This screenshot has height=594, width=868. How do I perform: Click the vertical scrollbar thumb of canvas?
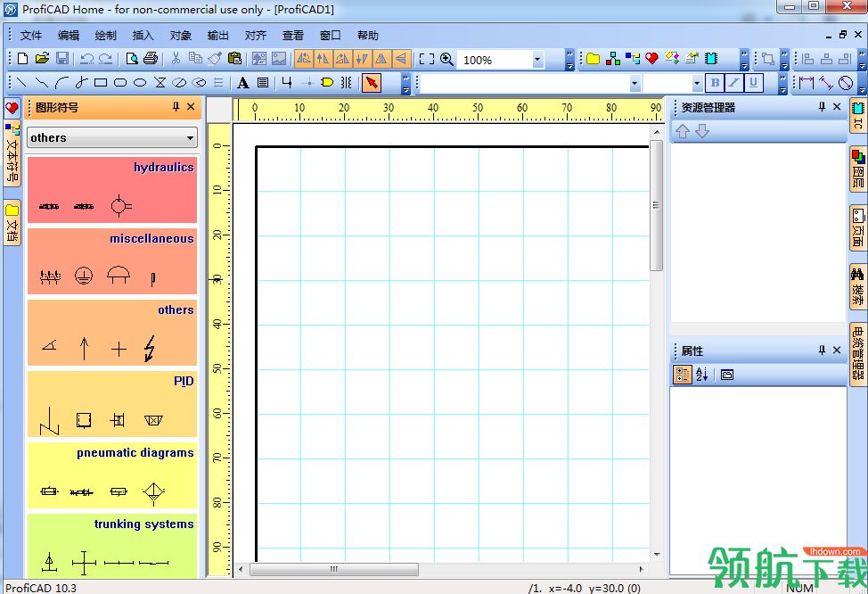coord(657,205)
